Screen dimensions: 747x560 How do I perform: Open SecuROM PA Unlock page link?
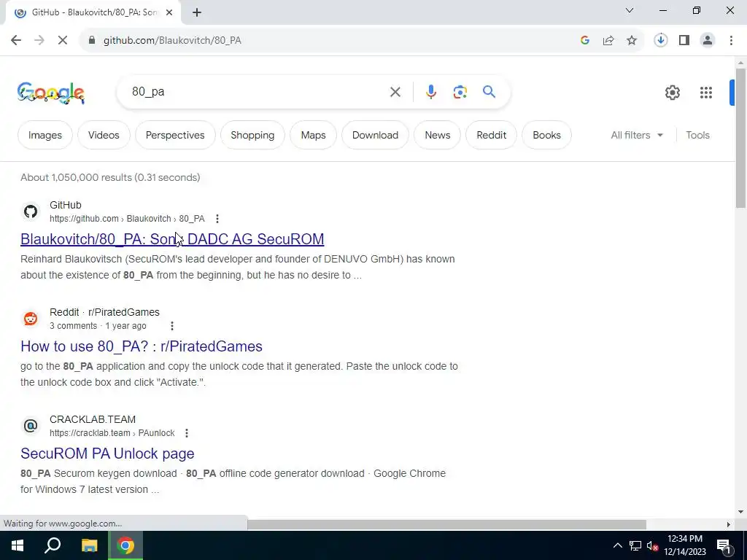(x=107, y=454)
